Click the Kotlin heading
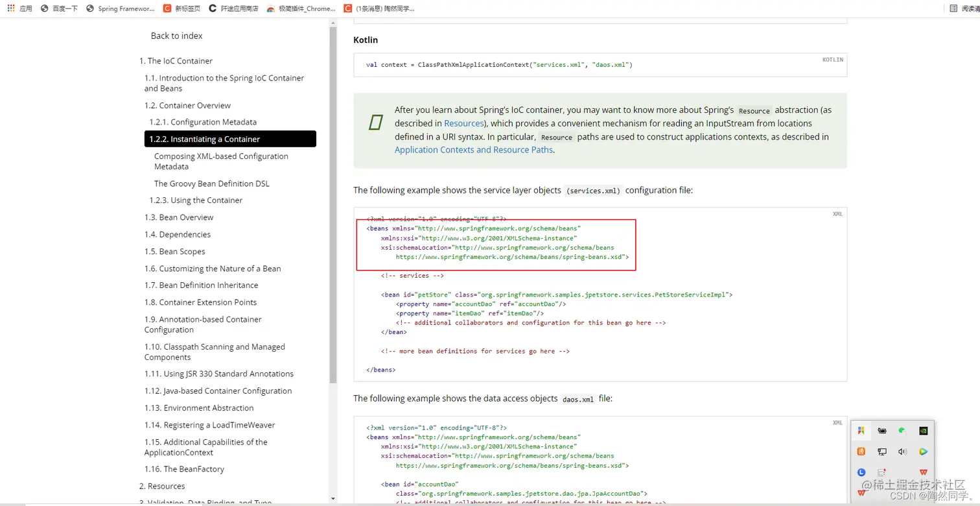Screen dimensions: 980x506 (366, 40)
